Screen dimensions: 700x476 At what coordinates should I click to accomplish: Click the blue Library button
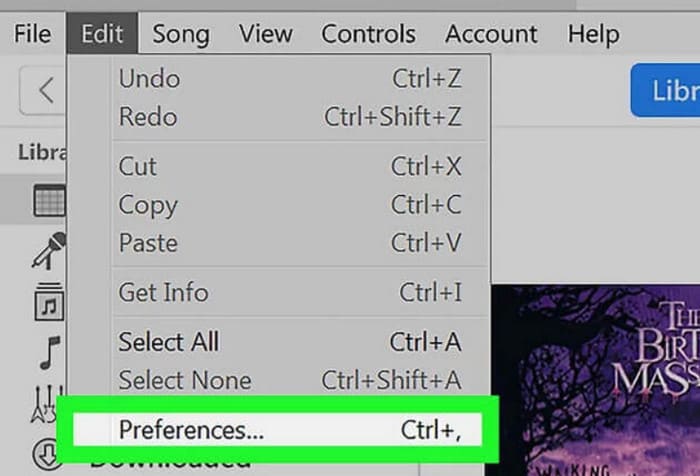click(668, 91)
